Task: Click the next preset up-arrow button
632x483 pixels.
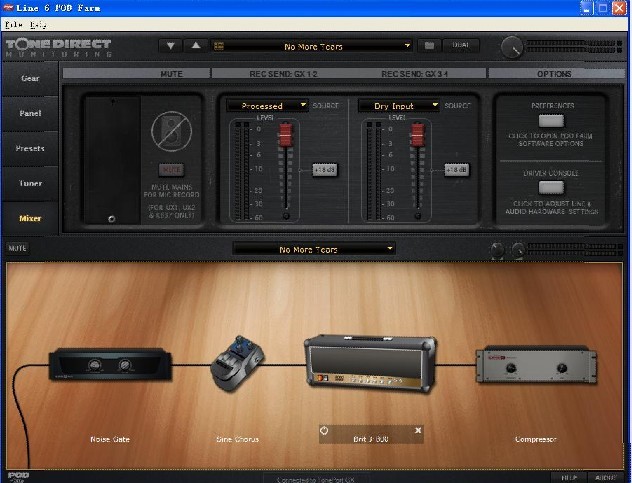Action: 196,46
